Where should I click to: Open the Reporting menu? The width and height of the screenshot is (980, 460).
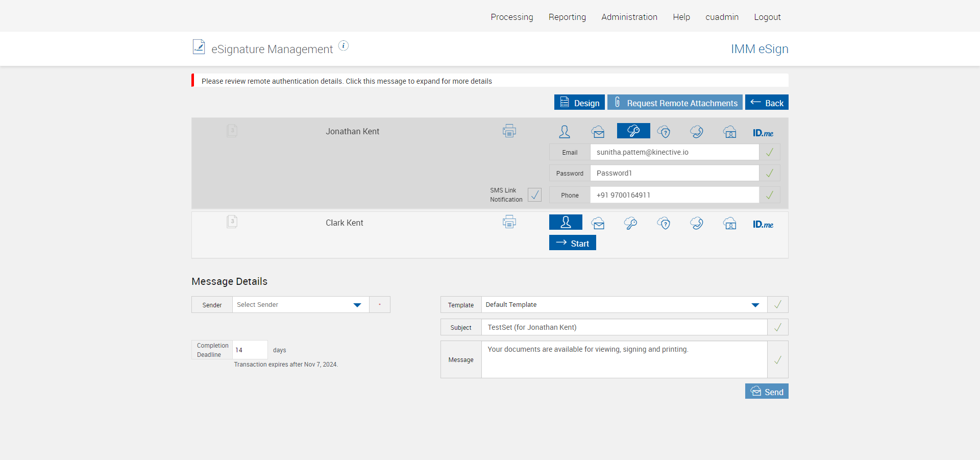click(567, 17)
